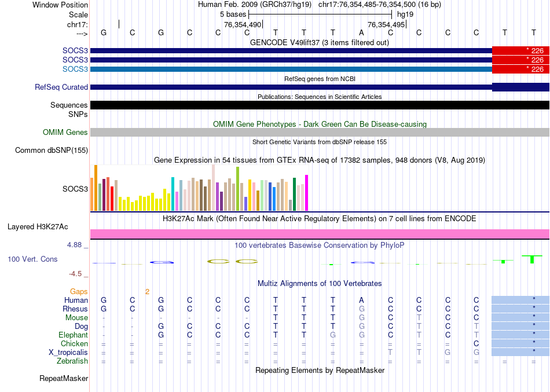Click the Human row A nucleotide

coord(361,300)
